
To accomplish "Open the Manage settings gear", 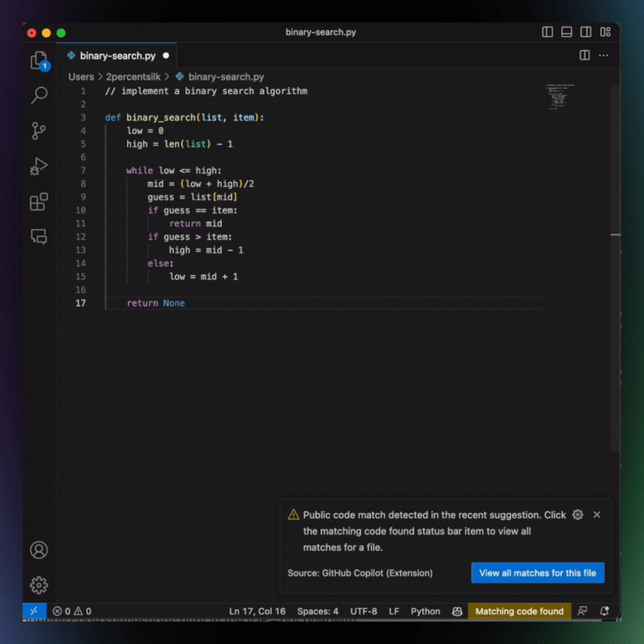I will point(39,585).
